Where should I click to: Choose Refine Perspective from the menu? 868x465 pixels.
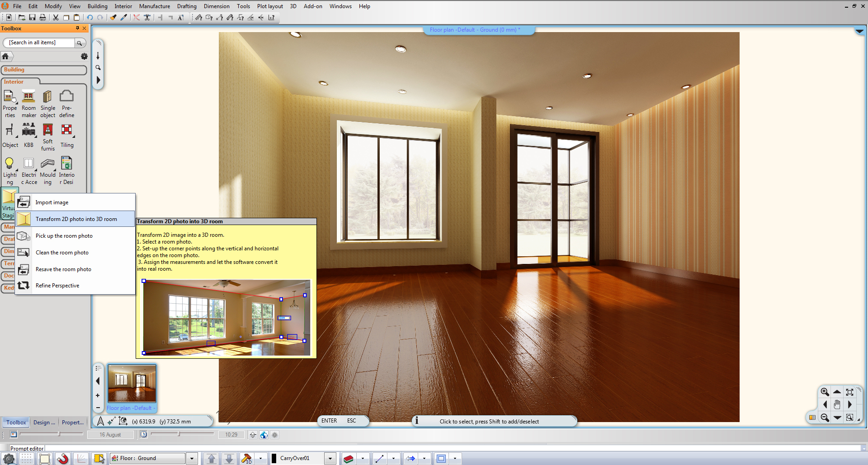(x=57, y=286)
